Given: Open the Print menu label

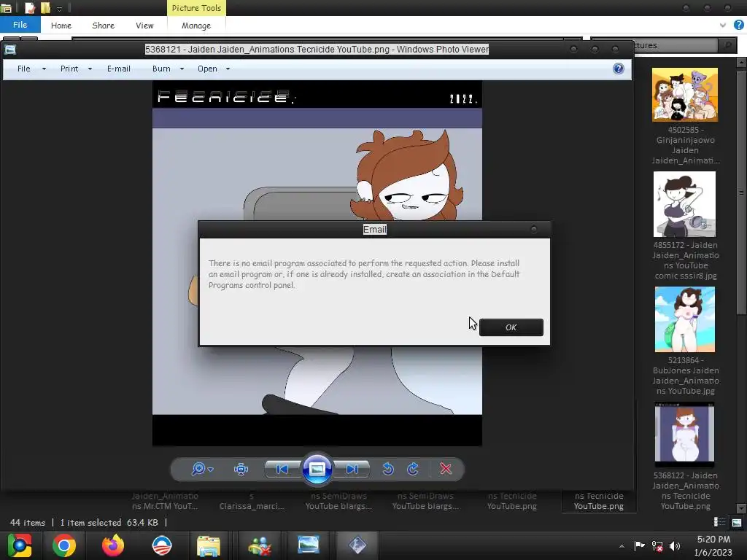Looking at the screenshot, I should pos(69,69).
